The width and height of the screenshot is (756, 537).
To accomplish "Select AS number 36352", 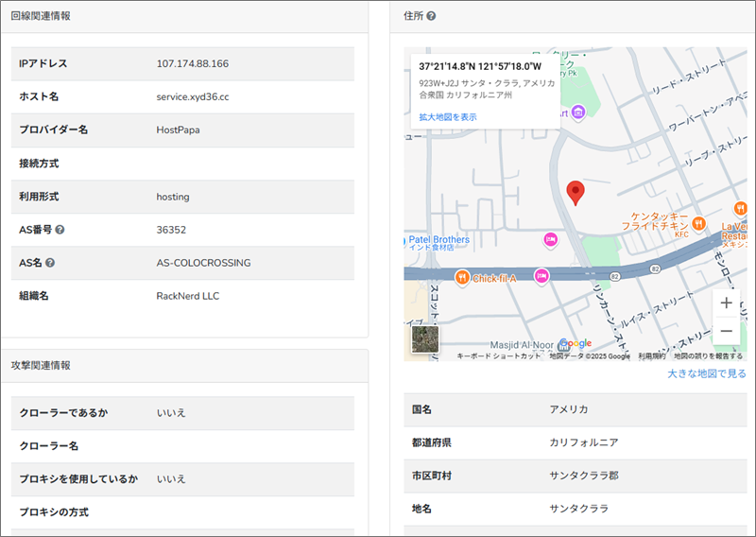I will [171, 230].
